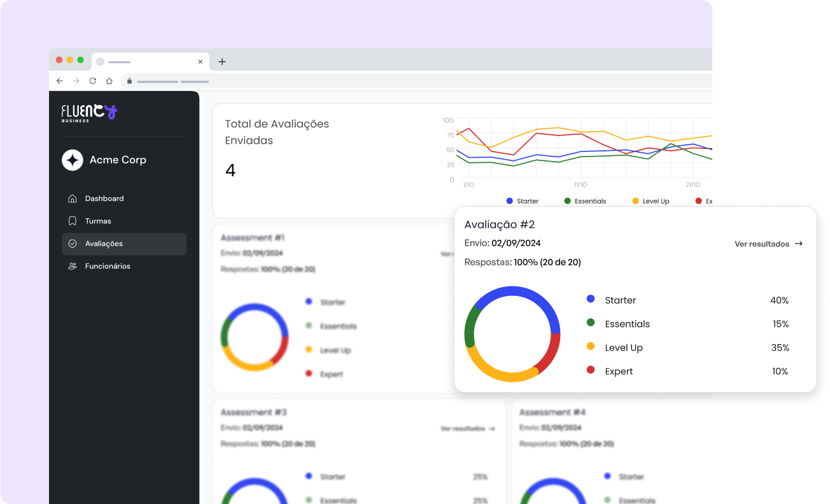830x504 pixels.
Task: Toggle Essentials series in line chart legend
Action: pos(585,201)
